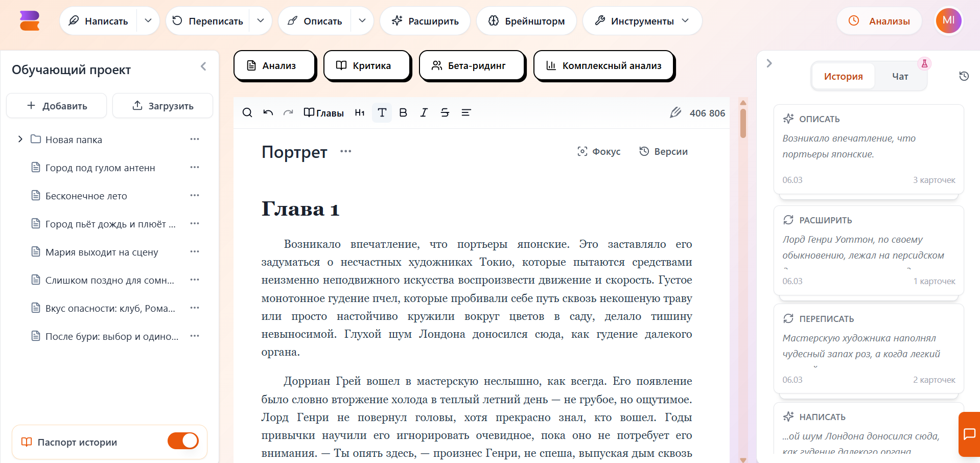Click the Написать button
The height and width of the screenshot is (463, 980).
click(x=99, y=21)
